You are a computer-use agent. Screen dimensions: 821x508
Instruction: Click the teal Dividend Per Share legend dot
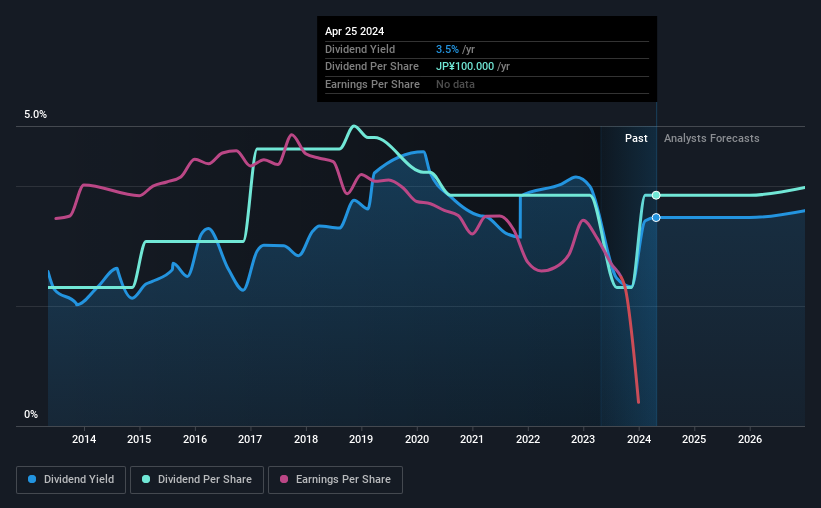click(146, 479)
